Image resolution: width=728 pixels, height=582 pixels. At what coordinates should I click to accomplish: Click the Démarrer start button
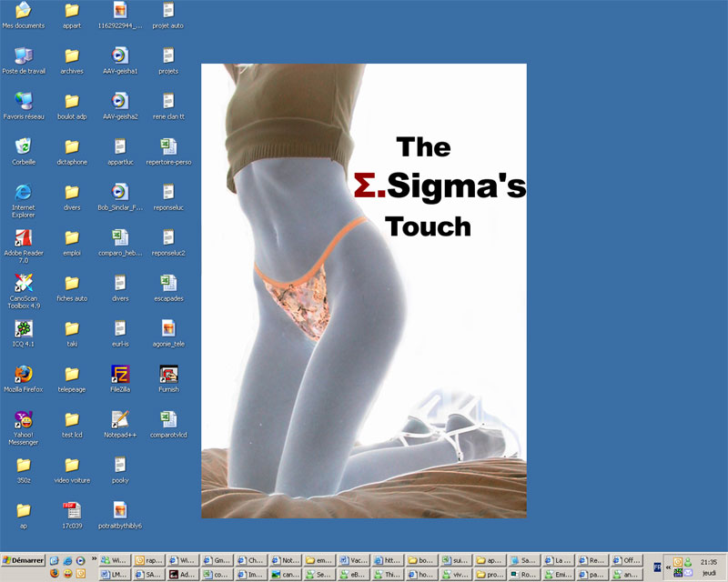click(23, 561)
